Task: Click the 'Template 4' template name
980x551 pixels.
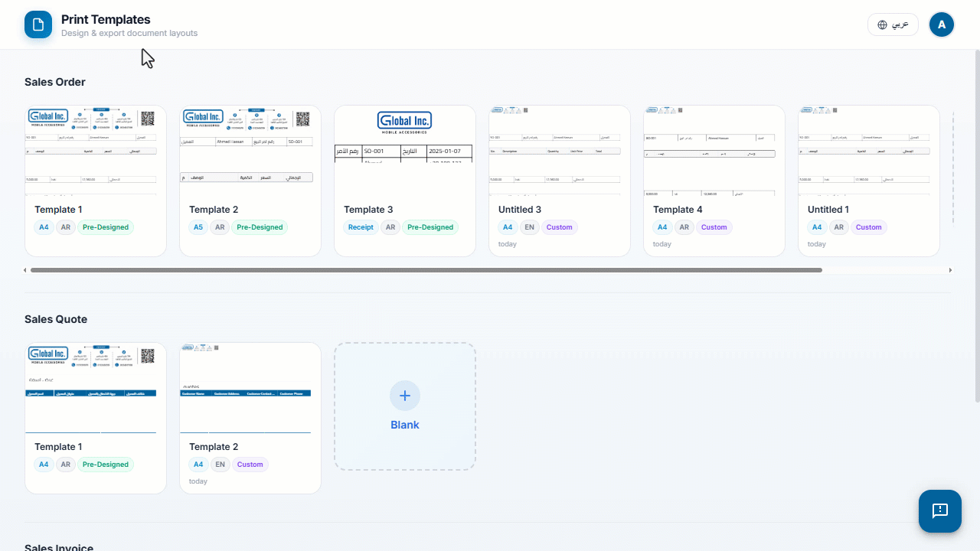Action: click(x=678, y=210)
